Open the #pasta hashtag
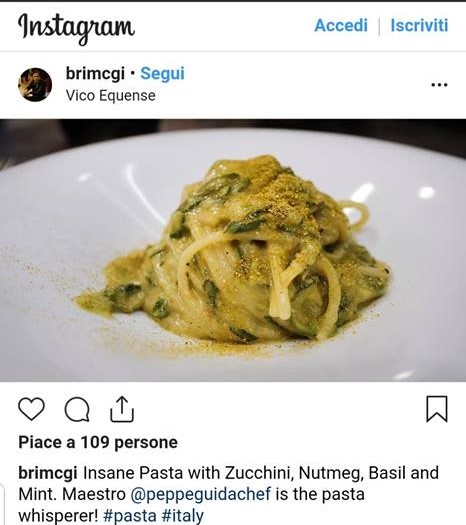The image size is (466, 525). click(x=130, y=515)
